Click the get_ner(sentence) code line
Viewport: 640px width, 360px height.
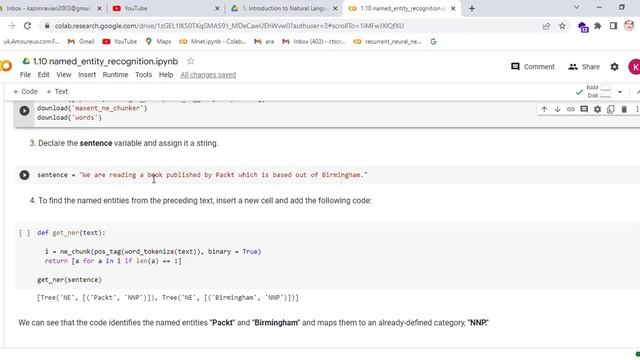(x=69, y=280)
